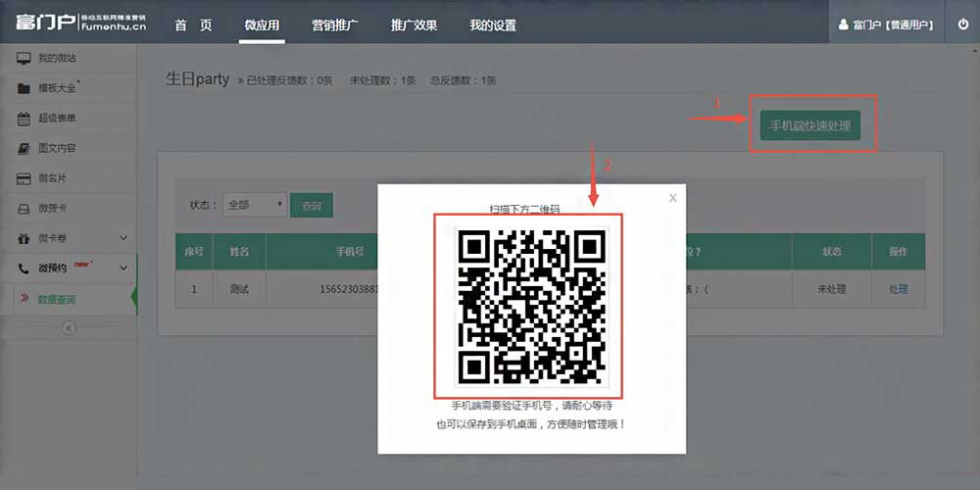Screen dimensions: 980x490
Task: Click the book icon beside 图文内容
Action: click(24, 149)
